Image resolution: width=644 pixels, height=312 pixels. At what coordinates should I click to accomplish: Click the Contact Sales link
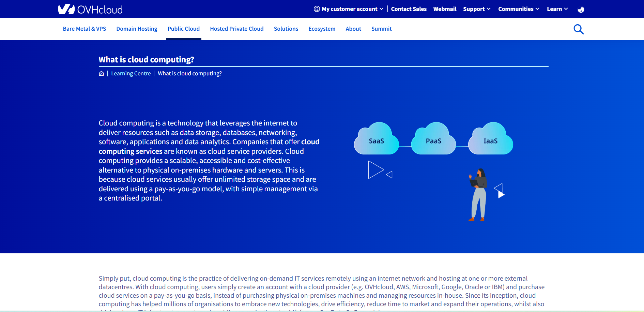tap(409, 9)
